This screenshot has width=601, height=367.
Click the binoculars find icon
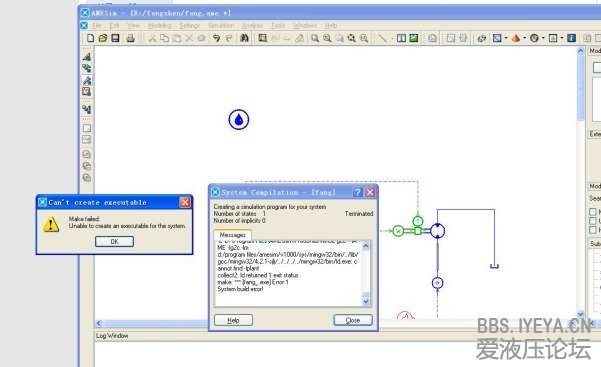(244, 38)
